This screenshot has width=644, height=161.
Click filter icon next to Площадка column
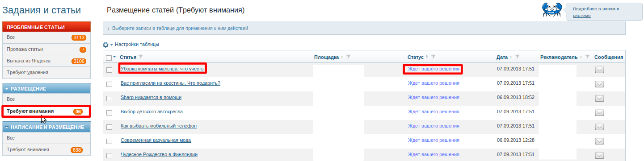tap(348, 57)
